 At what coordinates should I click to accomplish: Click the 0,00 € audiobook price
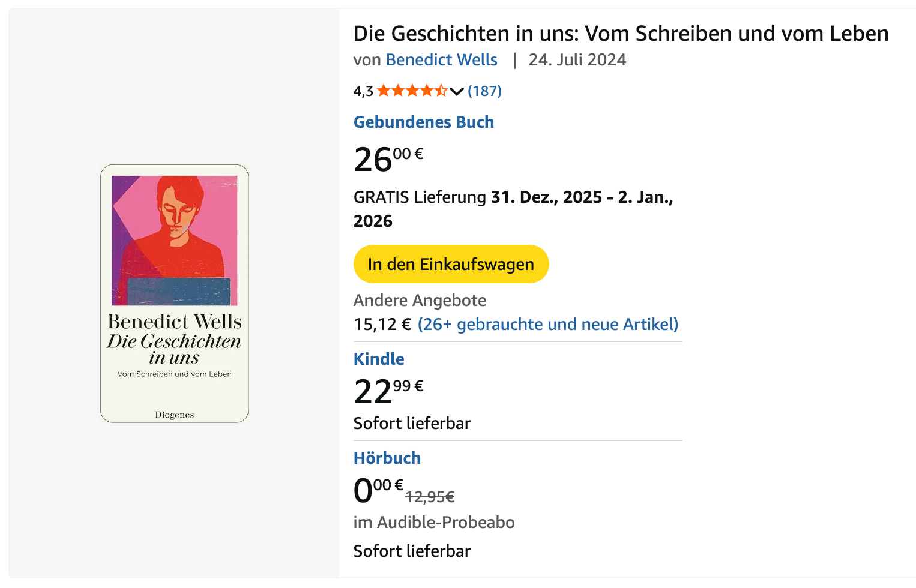[378, 490]
